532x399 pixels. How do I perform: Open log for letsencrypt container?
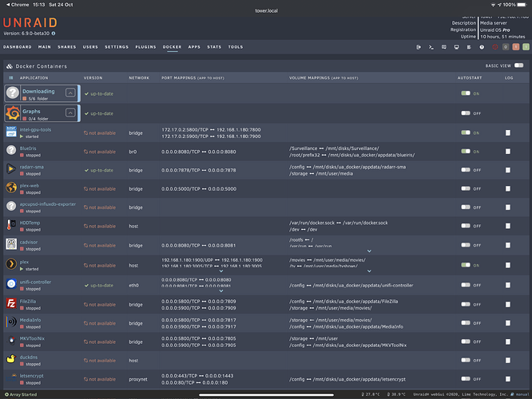point(508,379)
